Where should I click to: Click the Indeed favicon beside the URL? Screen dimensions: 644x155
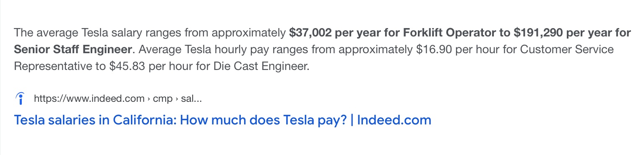point(19,98)
